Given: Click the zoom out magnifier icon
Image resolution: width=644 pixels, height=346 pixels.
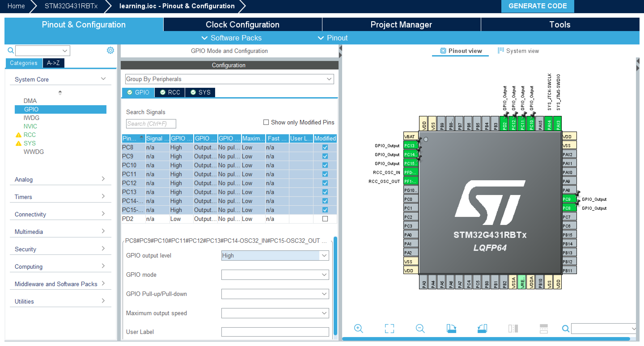Looking at the screenshot, I should (x=420, y=328).
